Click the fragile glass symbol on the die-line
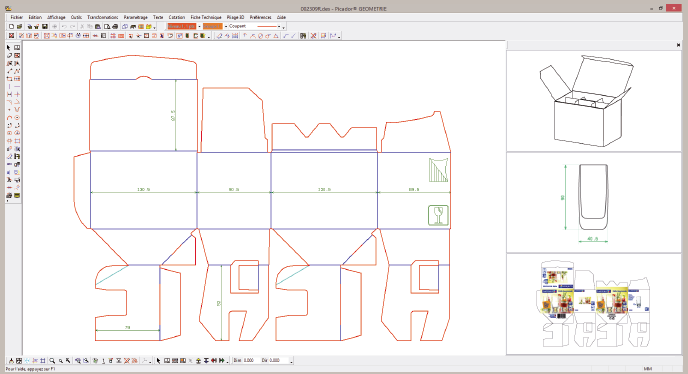 [x=438, y=216]
